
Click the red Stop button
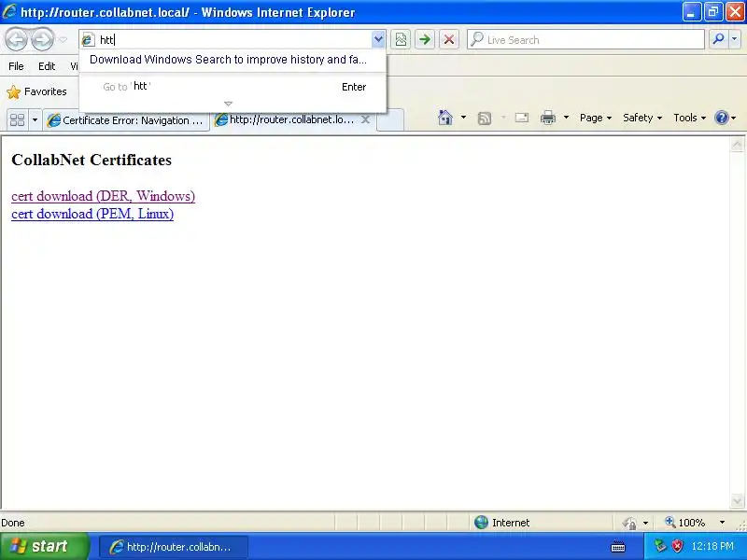pos(449,40)
